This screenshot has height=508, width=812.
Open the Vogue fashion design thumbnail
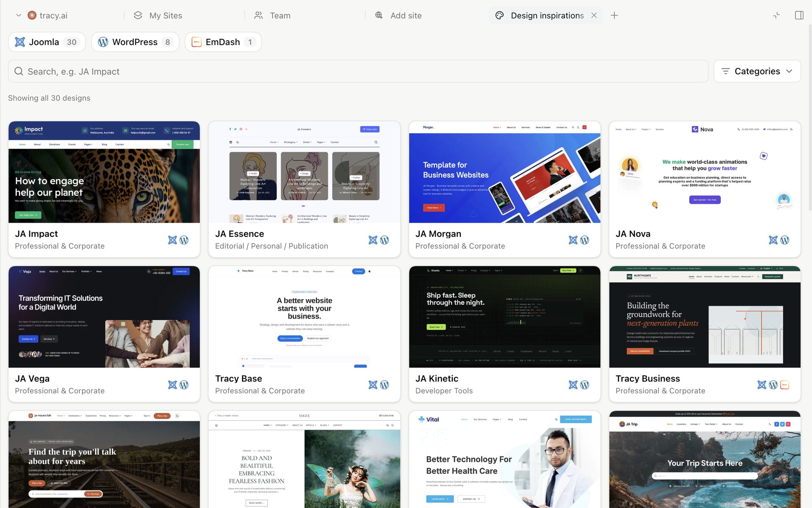[x=304, y=459]
